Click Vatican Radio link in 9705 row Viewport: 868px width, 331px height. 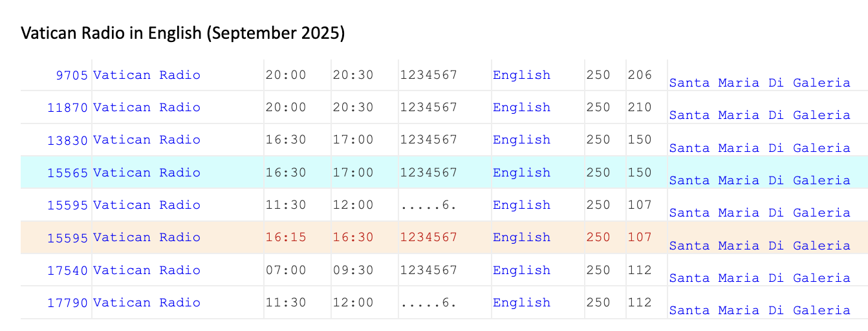point(147,75)
